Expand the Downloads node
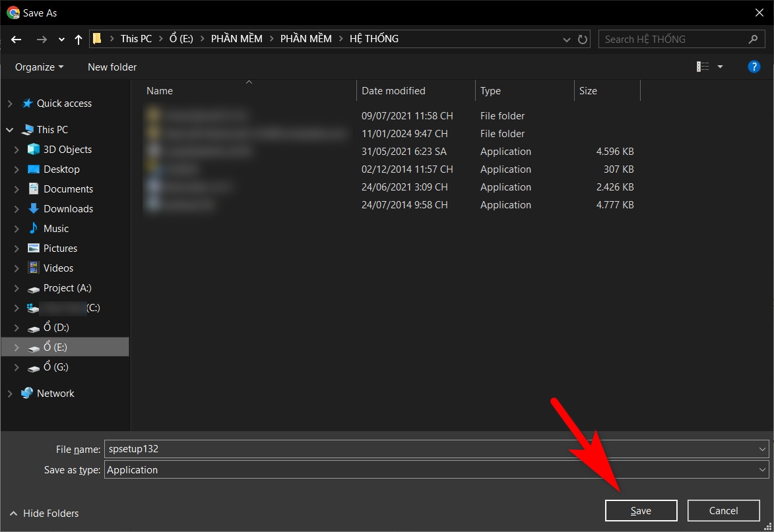The width and height of the screenshot is (774, 532). 16,208
